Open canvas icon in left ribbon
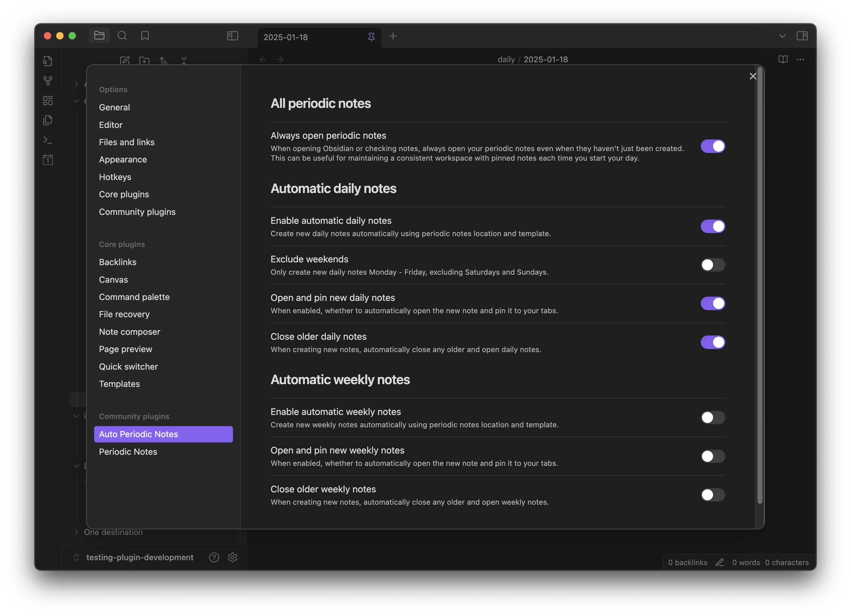Viewport: 851px width, 616px height. [48, 101]
